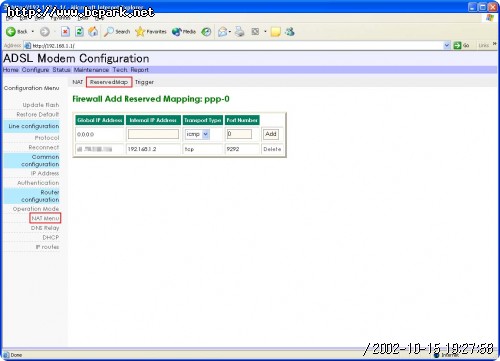Open DHCP in sidebar menu

point(51,237)
